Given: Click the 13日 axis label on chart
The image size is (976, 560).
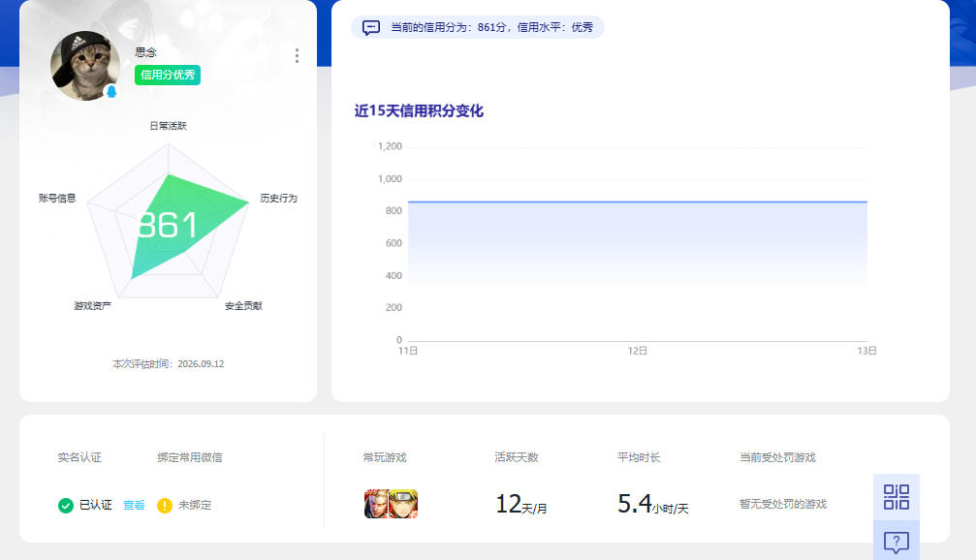Looking at the screenshot, I should click(x=866, y=351).
